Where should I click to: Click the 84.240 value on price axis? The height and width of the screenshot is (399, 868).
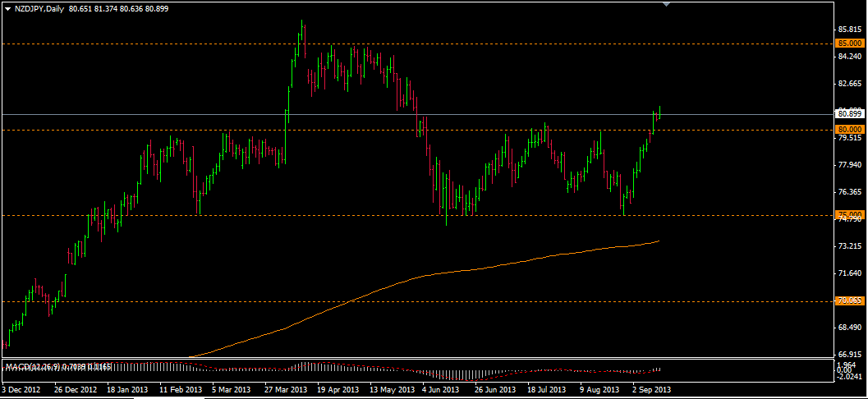point(850,57)
